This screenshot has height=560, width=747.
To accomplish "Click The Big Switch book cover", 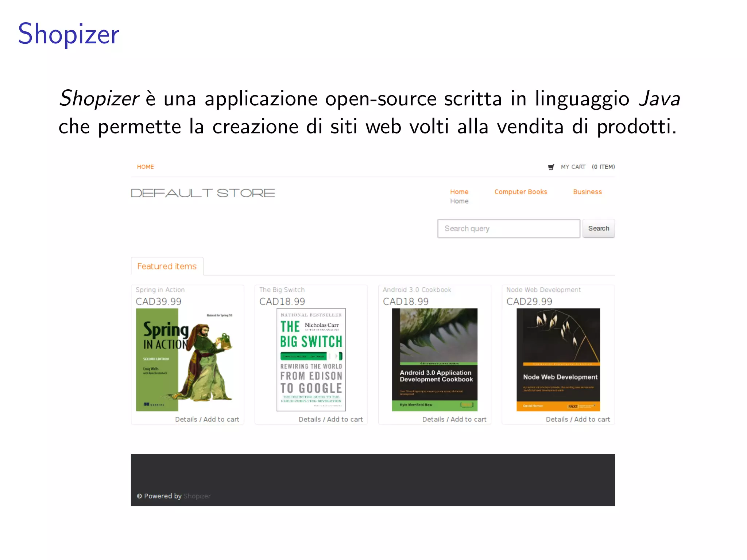I will click(x=311, y=360).
